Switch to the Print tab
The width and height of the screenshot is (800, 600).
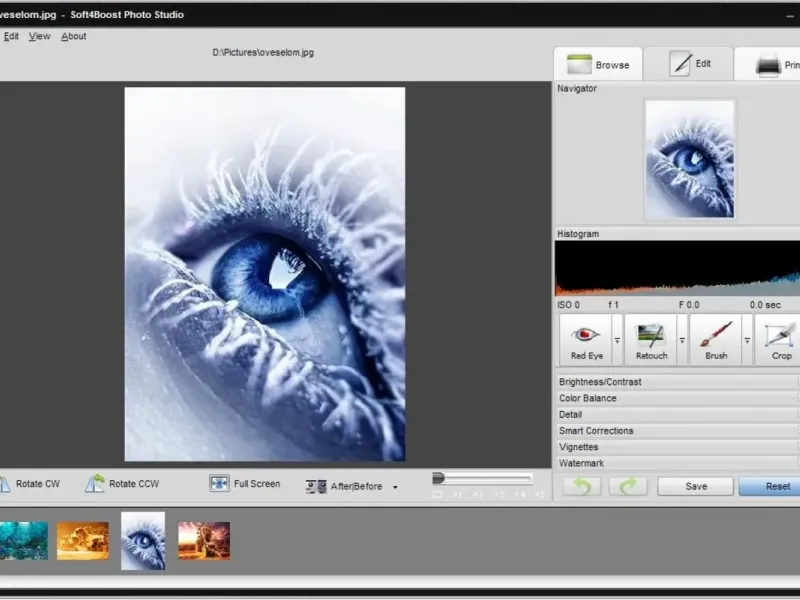(768, 64)
